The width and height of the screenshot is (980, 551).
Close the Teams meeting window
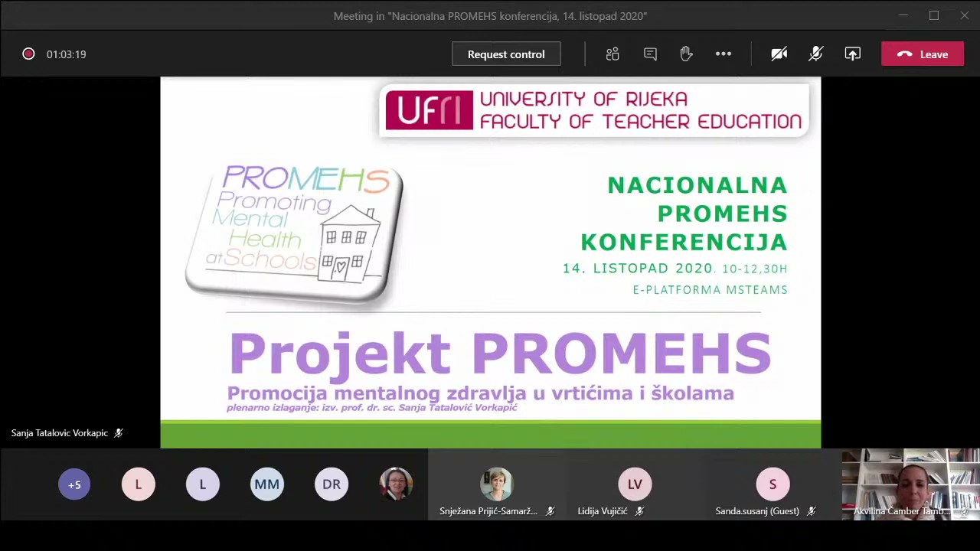coord(965,15)
